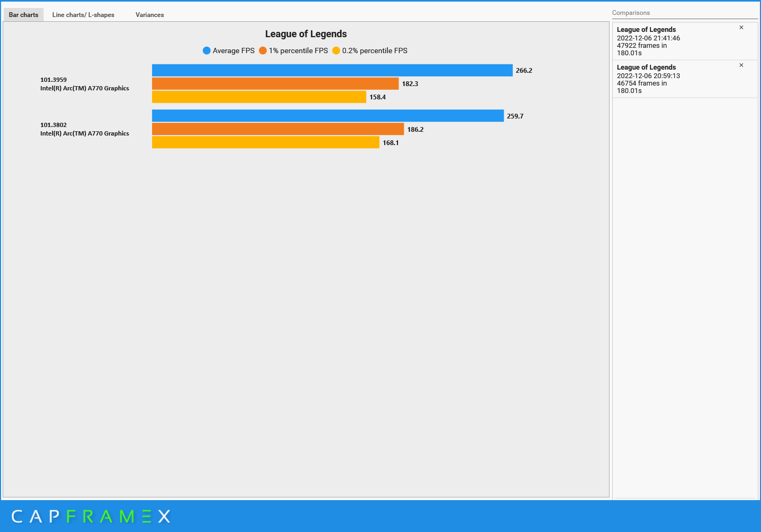Click the 186.2 orange percentile bar
The width and height of the screenshot is (761, 532).
click(x=278, y=129)
